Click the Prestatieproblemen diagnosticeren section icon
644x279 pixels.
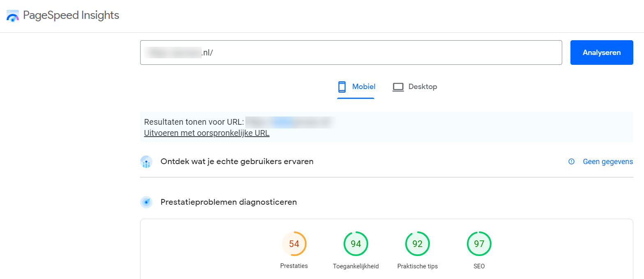[x=146, y=202]
